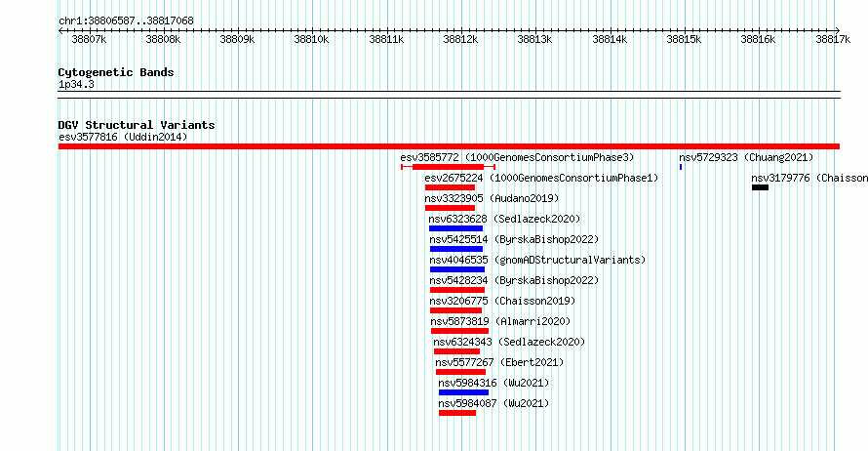Click the ruler's right arrow end
The width and height of the screenshot is (868, 451).
click(x=838, y=31)
